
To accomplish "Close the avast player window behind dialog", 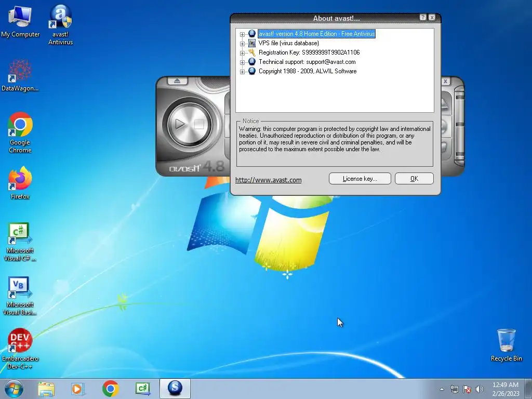I will [x=445, y=81].
